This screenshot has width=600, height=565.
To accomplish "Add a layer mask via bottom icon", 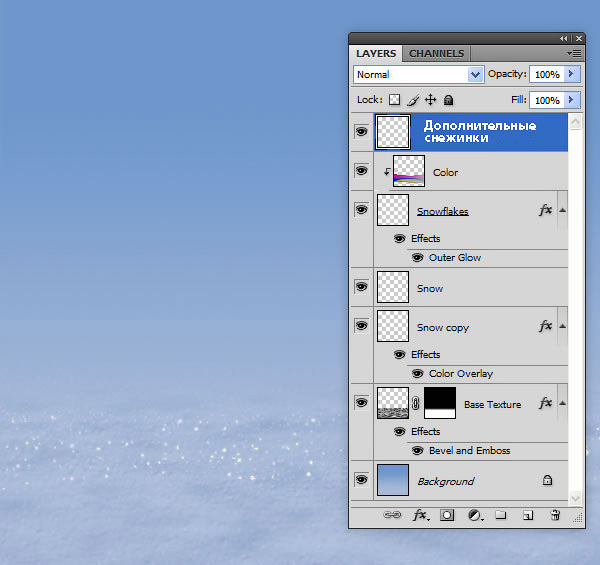I will point(447,515).
